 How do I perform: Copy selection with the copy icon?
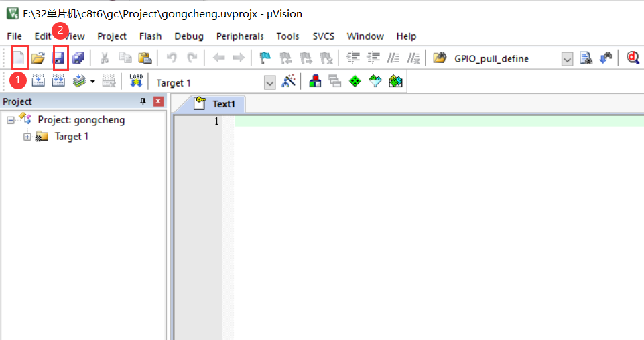coord(125,58)
